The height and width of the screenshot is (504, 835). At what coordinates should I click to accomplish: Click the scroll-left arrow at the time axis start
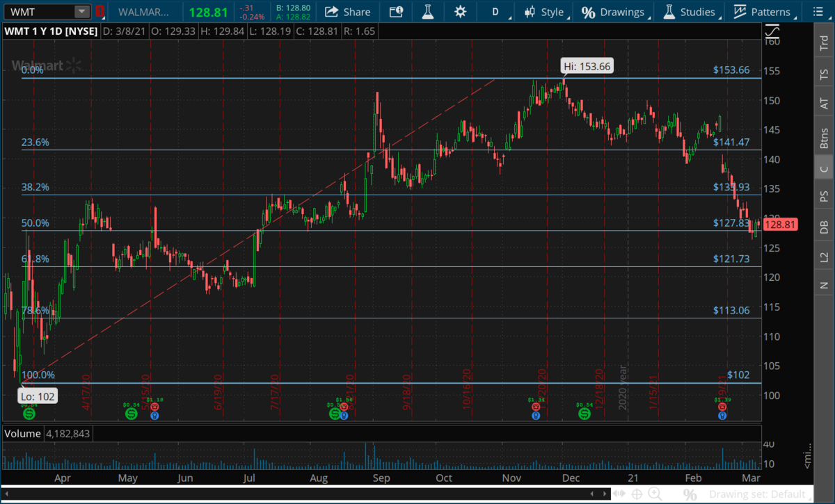6,494
